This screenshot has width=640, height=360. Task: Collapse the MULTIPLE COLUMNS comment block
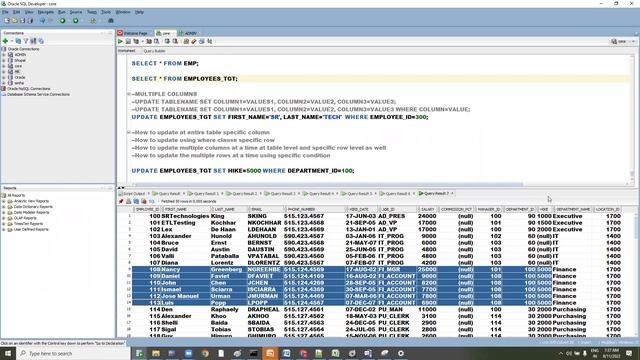[129, 94]
